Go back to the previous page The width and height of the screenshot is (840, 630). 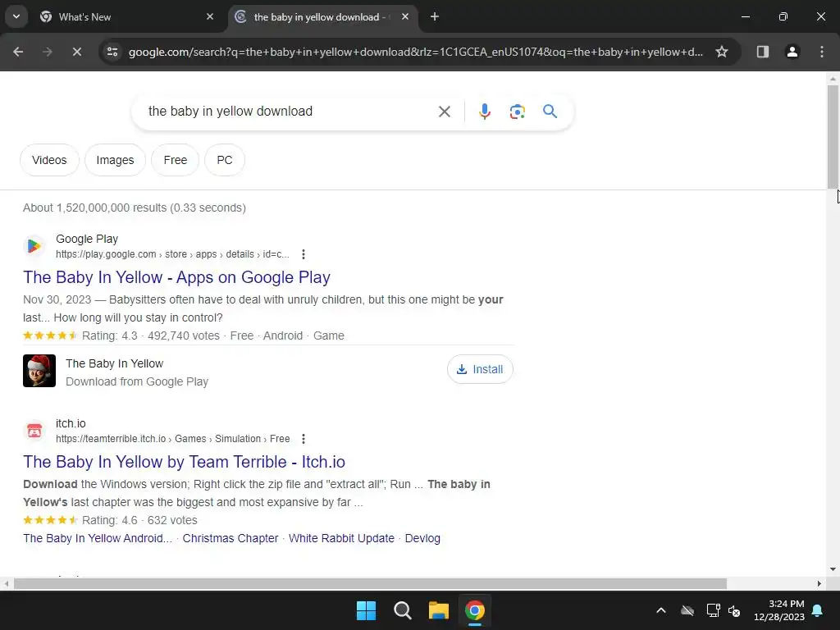point(18,52)
